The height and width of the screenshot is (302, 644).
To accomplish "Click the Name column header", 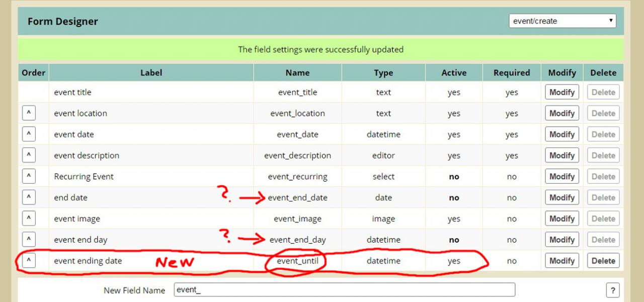I will point(298,72).
